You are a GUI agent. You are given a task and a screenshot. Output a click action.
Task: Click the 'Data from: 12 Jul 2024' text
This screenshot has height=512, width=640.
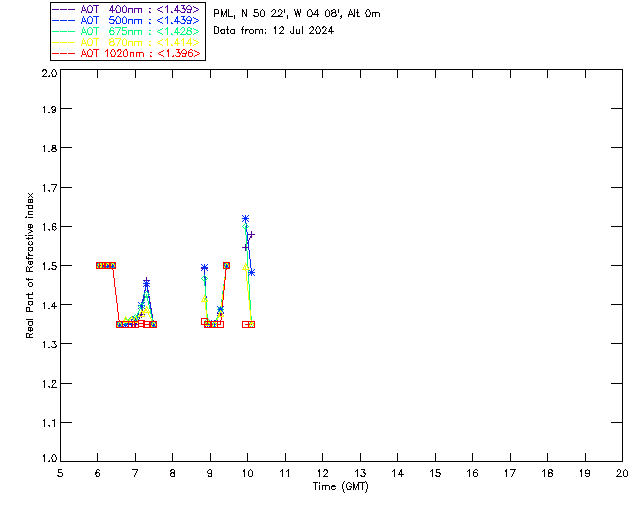(273, 31)
